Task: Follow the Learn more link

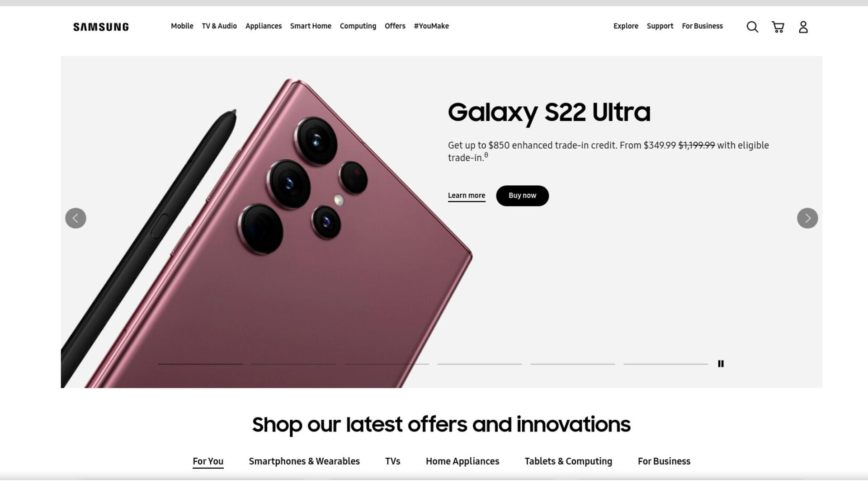Action: click(x=467, y=196)
